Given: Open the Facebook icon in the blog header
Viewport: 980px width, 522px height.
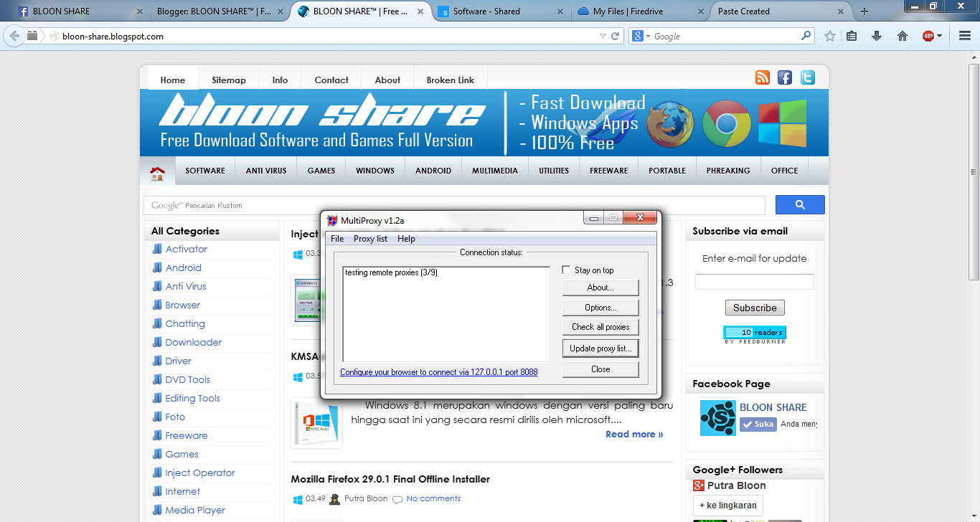Looking at the screenshot, I should click(x=785, y=77).
